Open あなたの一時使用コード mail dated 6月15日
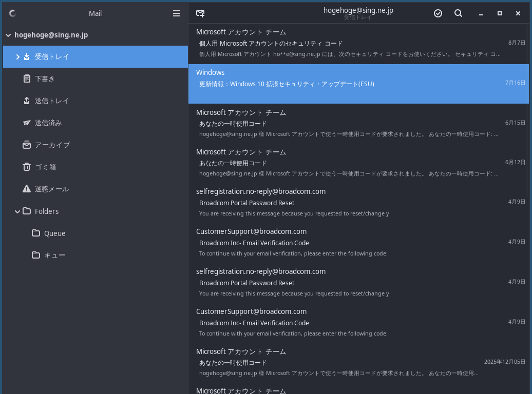The width and height of the screenshot is (532, 394). [x=358, y=124]
